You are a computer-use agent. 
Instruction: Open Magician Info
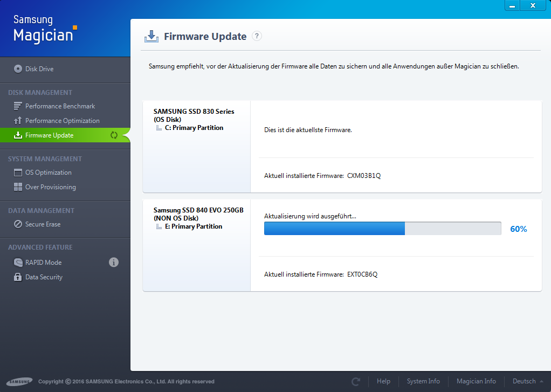(476, 381)
